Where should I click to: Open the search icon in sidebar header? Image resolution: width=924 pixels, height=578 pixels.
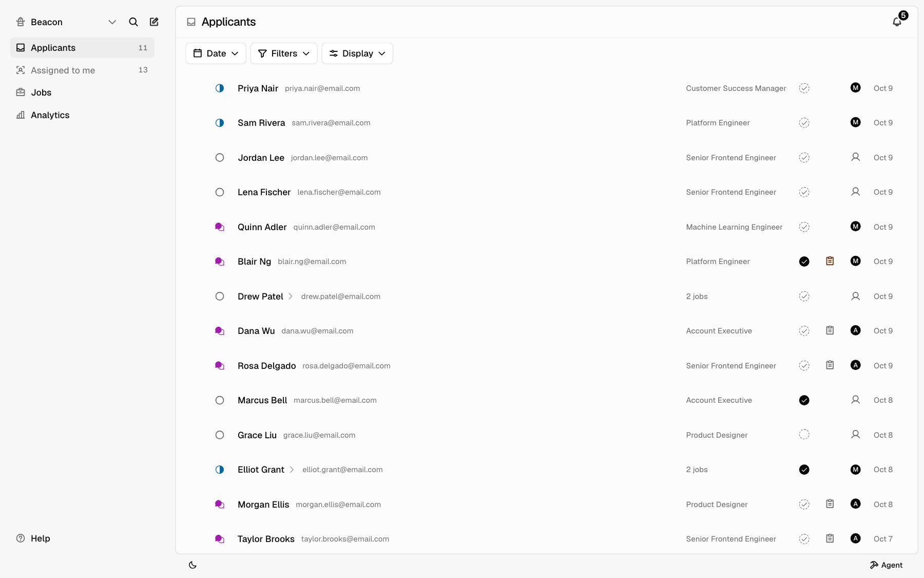point(133,22)
